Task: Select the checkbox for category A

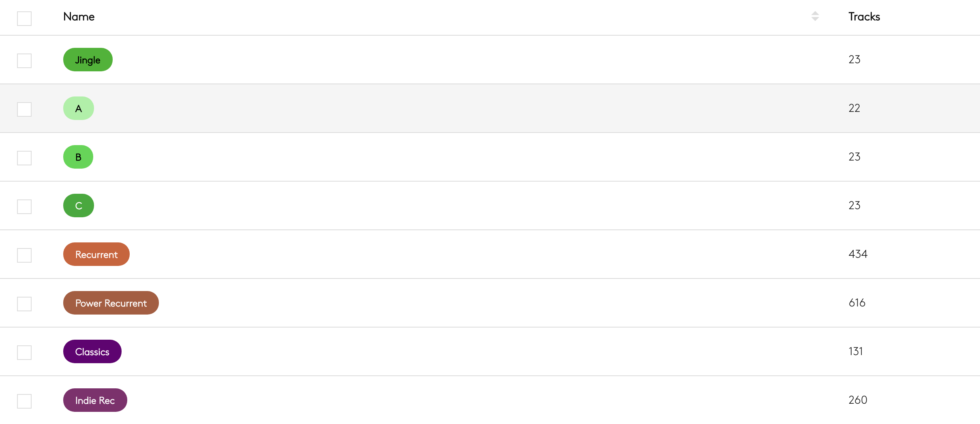Action: 24,109
